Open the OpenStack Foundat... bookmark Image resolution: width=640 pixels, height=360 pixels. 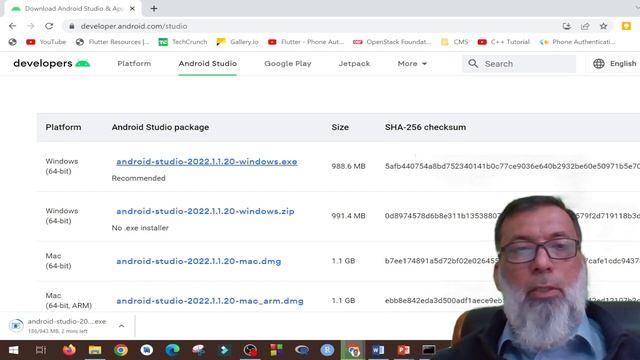point(392,42)
